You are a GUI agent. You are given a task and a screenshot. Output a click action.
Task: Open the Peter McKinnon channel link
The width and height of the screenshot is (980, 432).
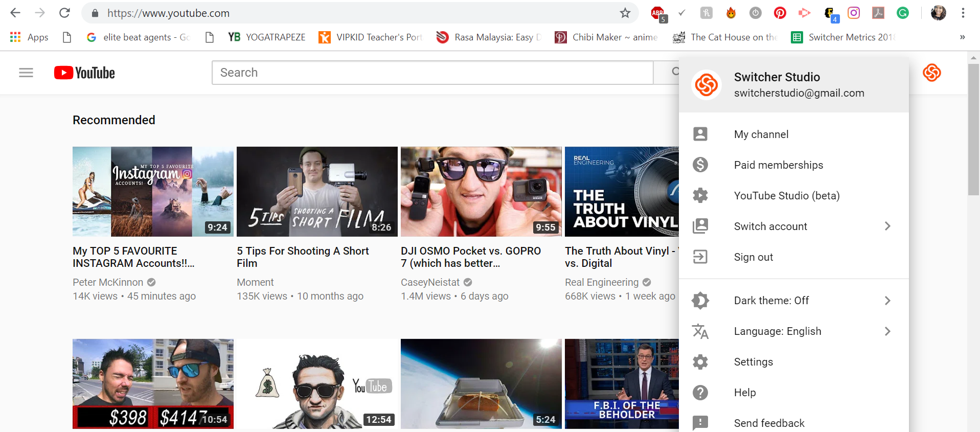108,282
